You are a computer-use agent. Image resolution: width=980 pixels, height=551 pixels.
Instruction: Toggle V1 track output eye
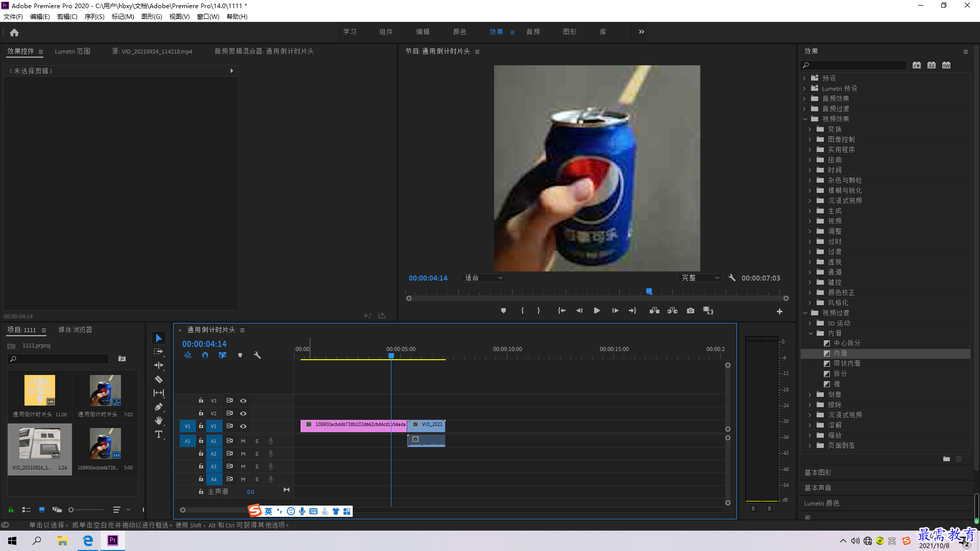tap(243, 426)
